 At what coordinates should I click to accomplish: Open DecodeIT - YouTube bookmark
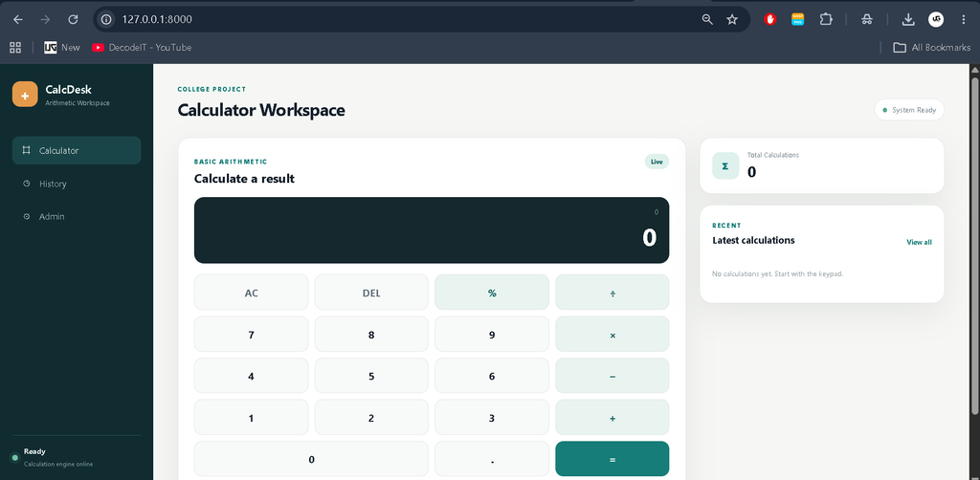click(142, 48)
